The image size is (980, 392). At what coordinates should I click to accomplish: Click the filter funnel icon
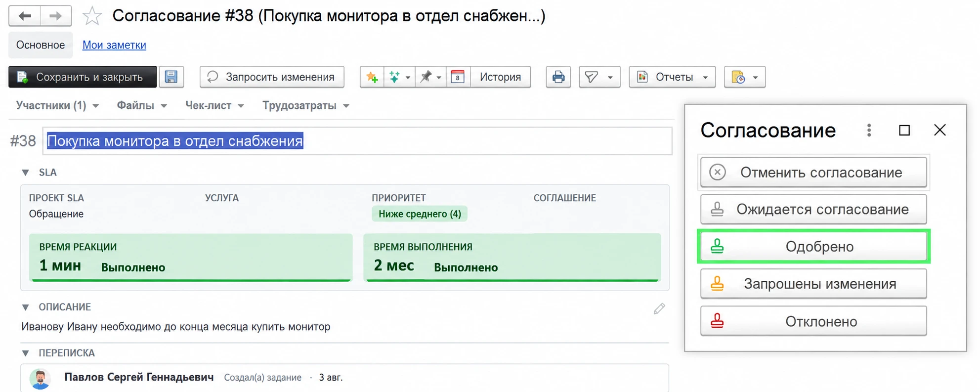591,77
